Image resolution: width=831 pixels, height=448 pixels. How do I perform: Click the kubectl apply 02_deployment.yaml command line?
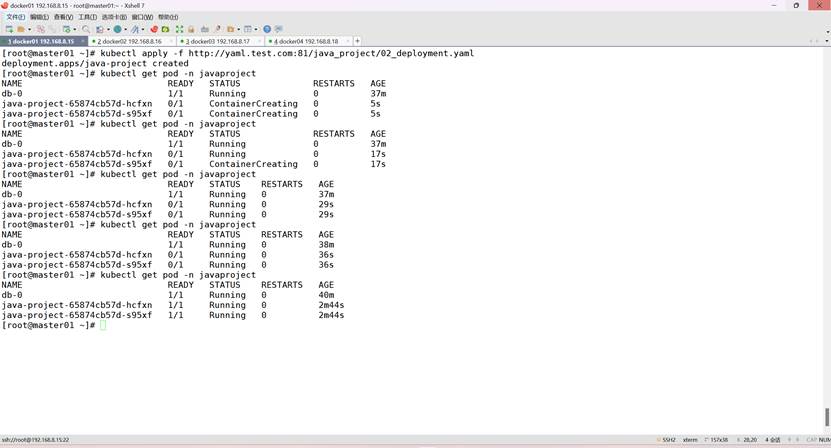[238, 53]
